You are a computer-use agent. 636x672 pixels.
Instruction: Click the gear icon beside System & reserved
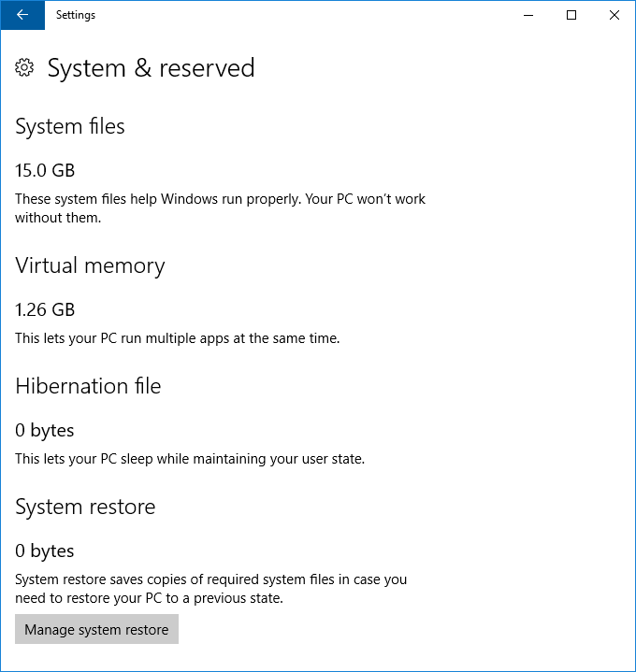click(24, 67)
